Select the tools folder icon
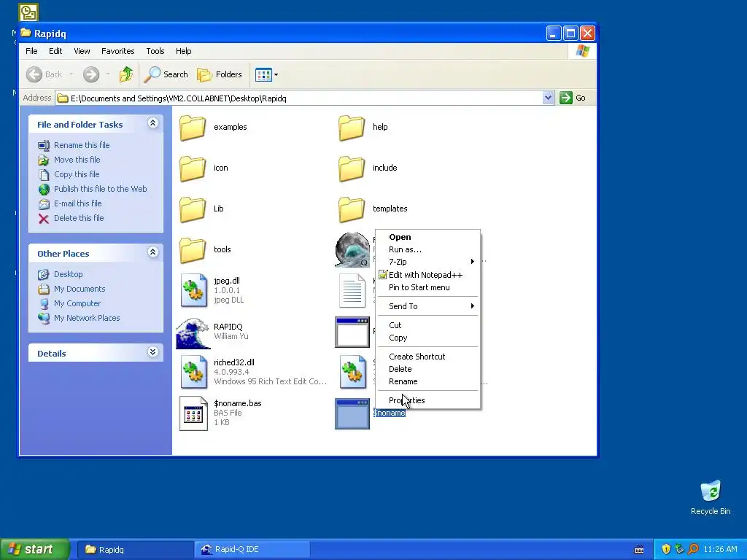The height and width of the screenshot is (560, 747). point(193,250)
